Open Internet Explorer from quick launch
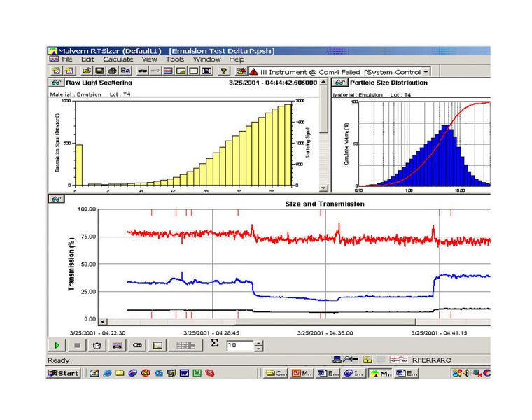The height and width of the screenshot is (420, 532). (x=107, y=373)
